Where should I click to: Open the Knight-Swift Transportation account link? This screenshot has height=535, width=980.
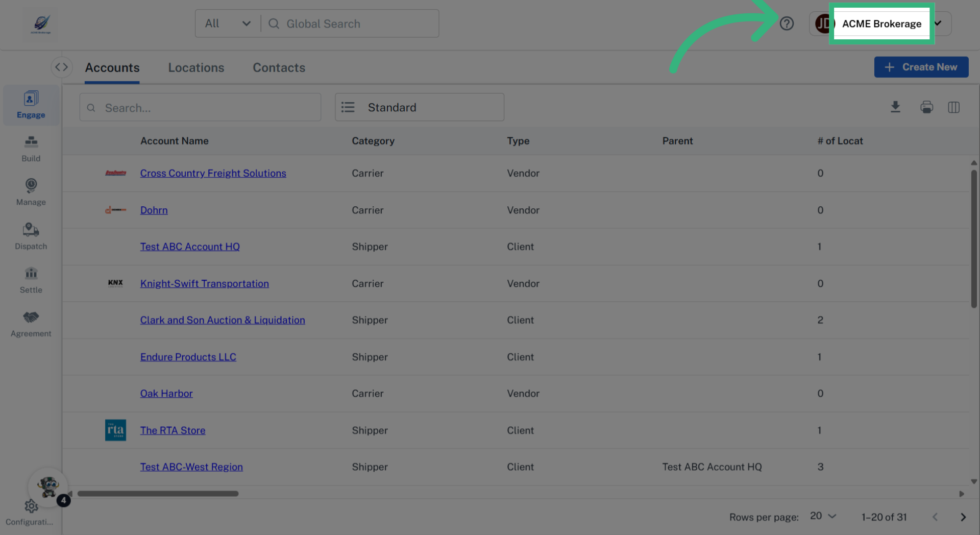pos(204,284)
